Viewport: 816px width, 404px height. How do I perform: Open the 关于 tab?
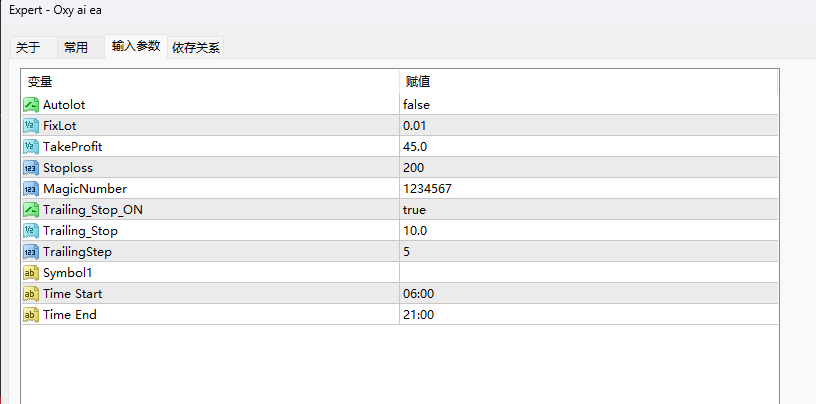pos(28,47)
